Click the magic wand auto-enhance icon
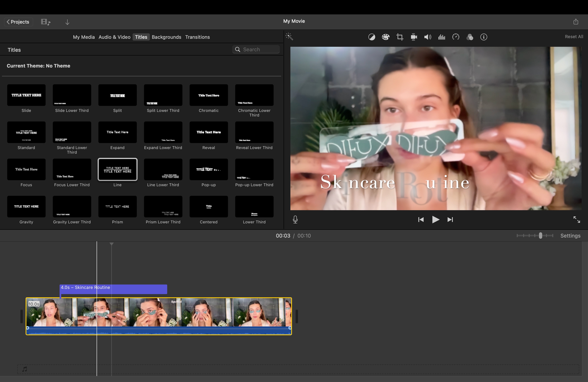Screen dimensions: 588x382 (289, 37)
